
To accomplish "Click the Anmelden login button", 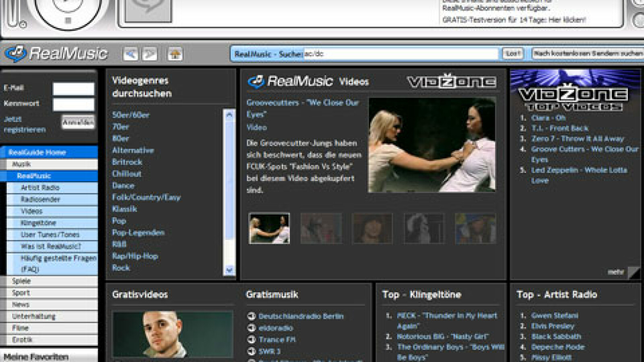I will click(78, 122).
